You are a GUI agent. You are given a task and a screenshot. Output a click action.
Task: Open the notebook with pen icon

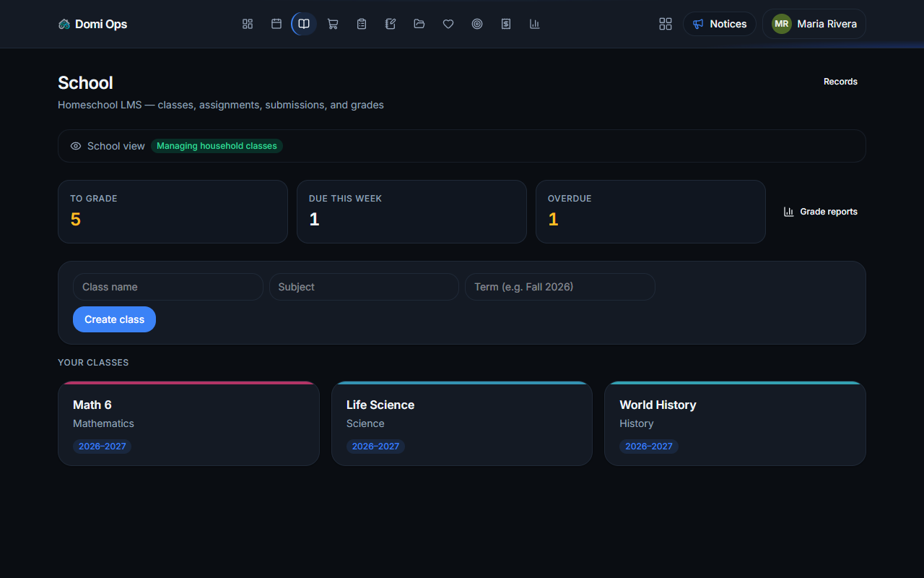[x=391, y=24]
